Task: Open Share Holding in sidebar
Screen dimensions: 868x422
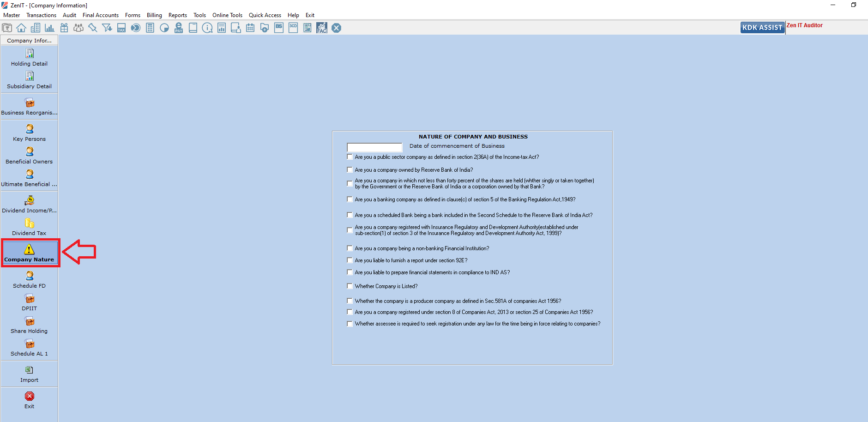Action: [29, 325]
